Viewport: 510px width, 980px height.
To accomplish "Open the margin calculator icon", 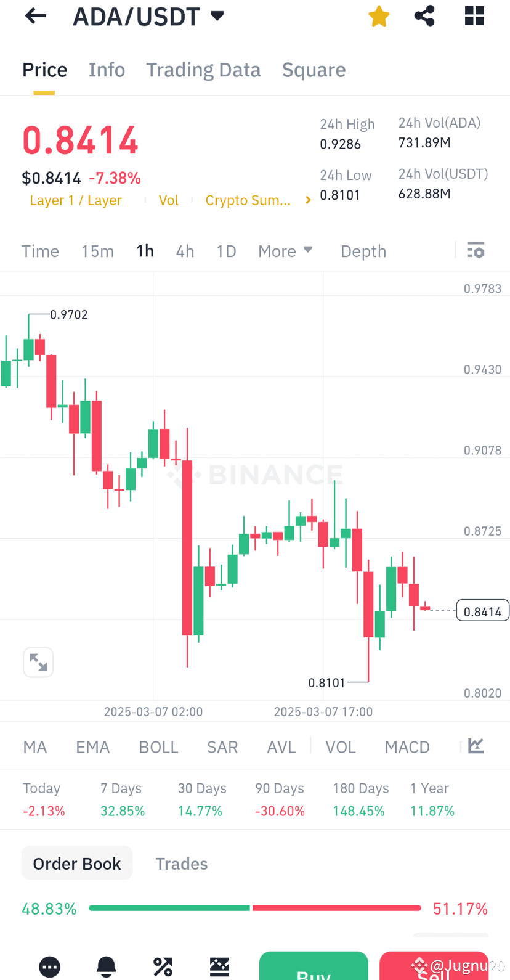I will click(x=219, y=966).
